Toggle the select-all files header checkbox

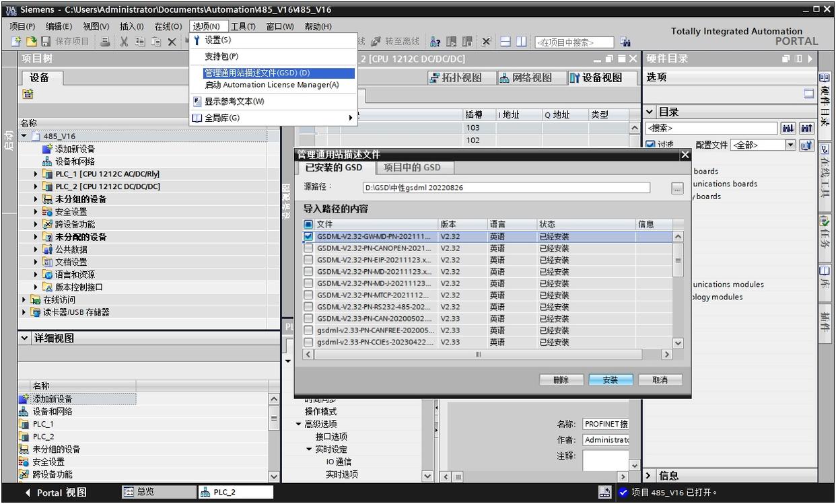308,224
